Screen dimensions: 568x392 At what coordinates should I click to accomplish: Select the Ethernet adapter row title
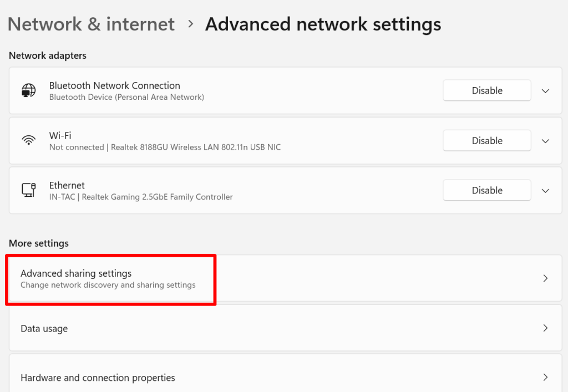coord(67,185)
